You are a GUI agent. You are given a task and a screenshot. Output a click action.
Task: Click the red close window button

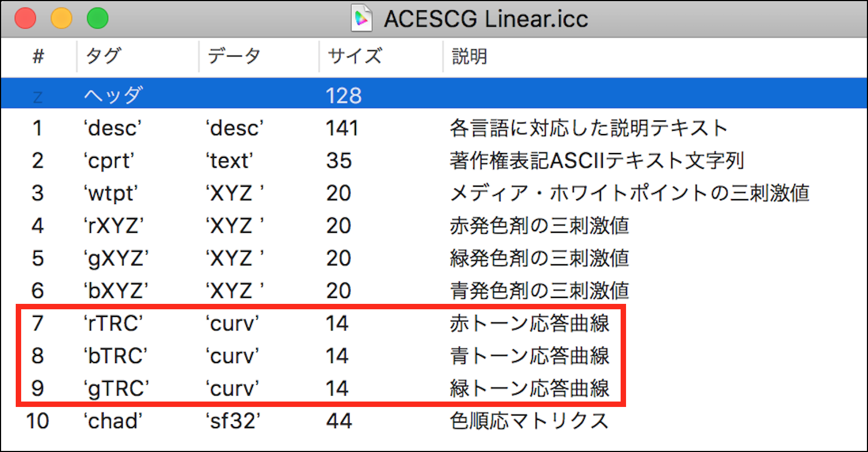coord(25,18)
